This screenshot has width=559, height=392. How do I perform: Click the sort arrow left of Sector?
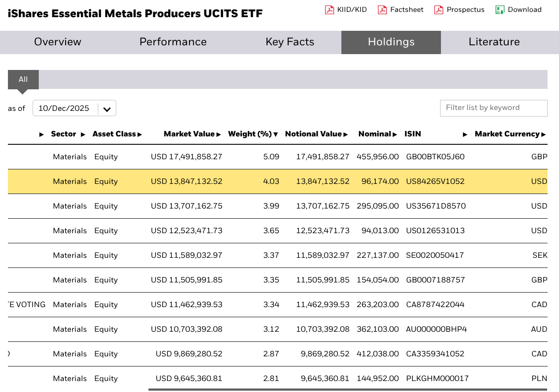[x=42, y=135]
